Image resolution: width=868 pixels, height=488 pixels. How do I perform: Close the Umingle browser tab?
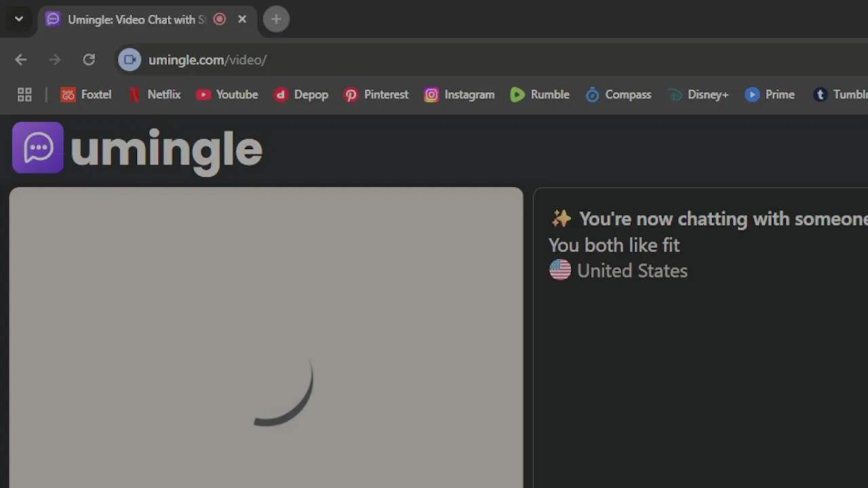coord(242,19)
